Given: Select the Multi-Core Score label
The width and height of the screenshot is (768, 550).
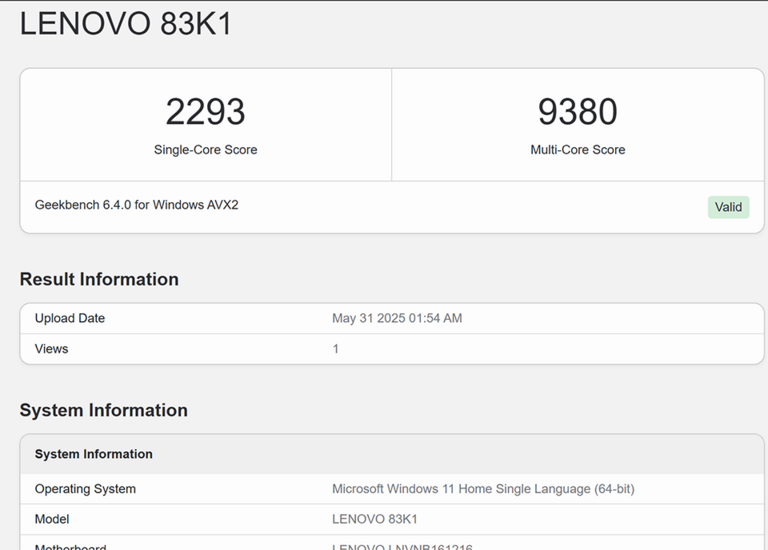Looking at the screenshot, I should coord(577,150).
